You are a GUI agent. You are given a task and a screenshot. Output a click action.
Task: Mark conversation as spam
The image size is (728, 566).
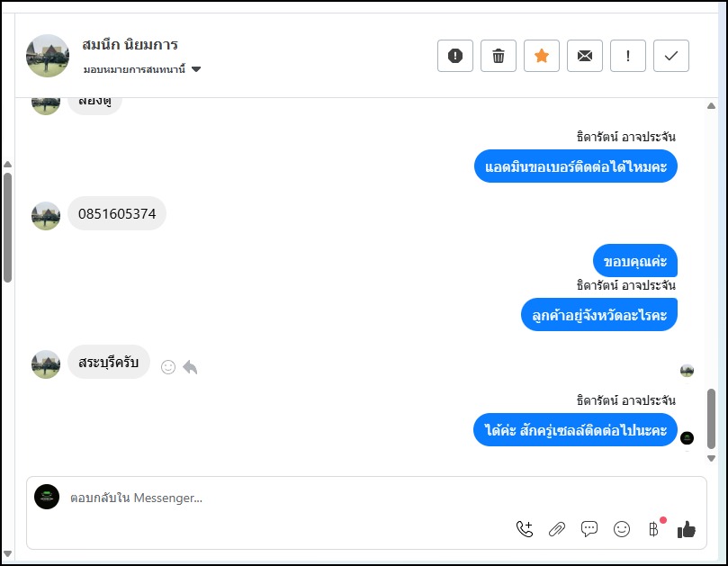point(455,56)
